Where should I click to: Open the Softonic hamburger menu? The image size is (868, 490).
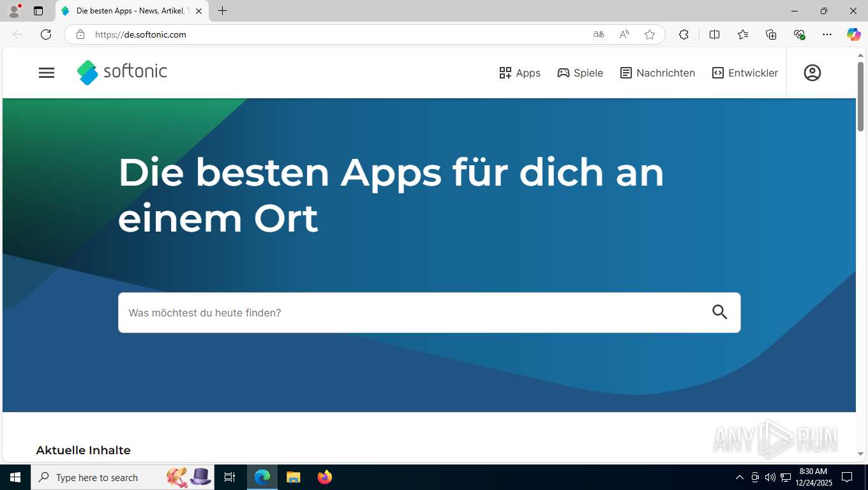tap(47, 73)
